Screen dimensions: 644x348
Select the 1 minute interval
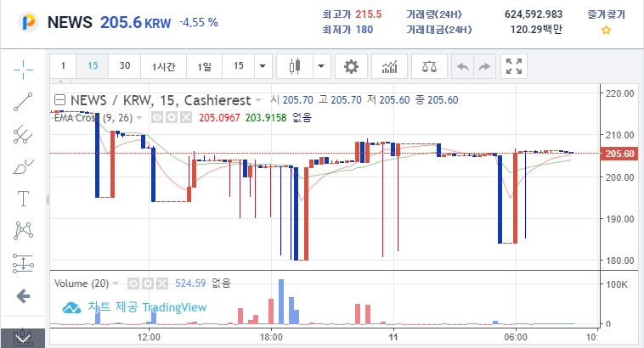pos(63,65)
